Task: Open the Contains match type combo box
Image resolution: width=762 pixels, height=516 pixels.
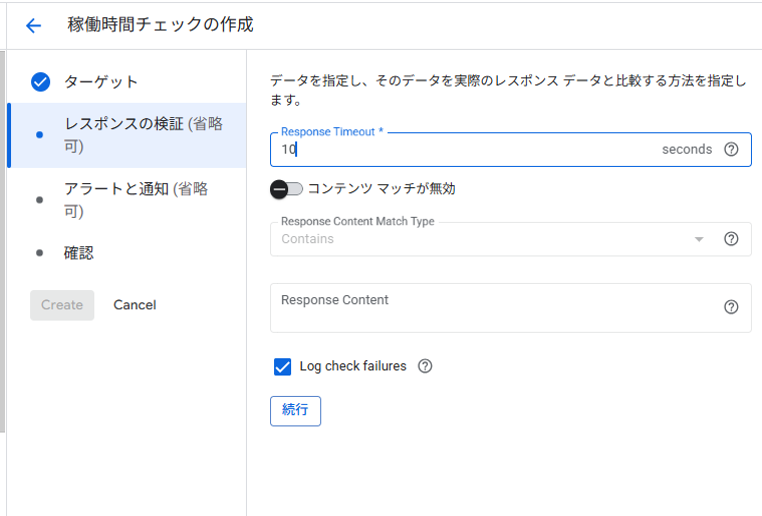Action: coord(510,239)
